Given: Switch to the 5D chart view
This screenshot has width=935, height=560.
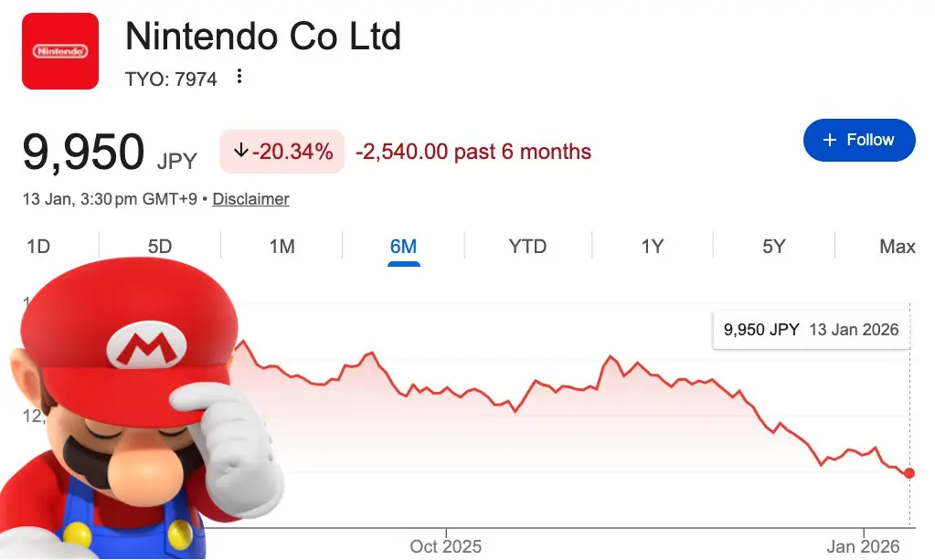Looking at the screenshot, I should tap(158, 246).
